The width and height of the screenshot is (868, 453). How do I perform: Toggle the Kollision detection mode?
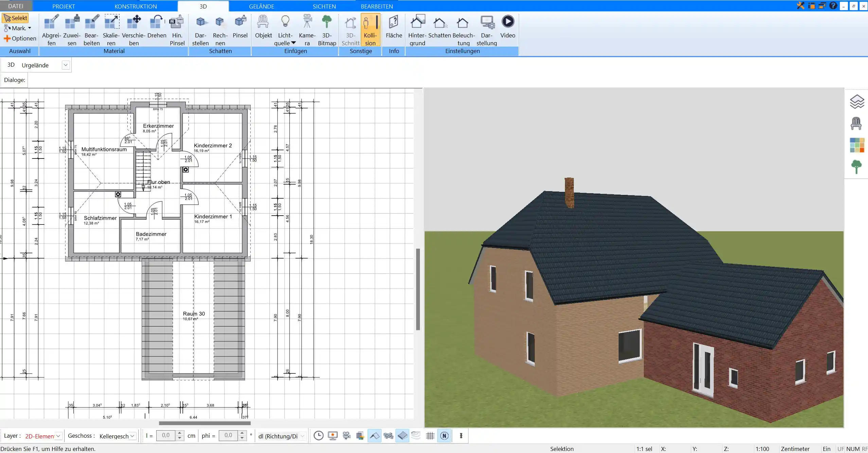pos(370,30)
